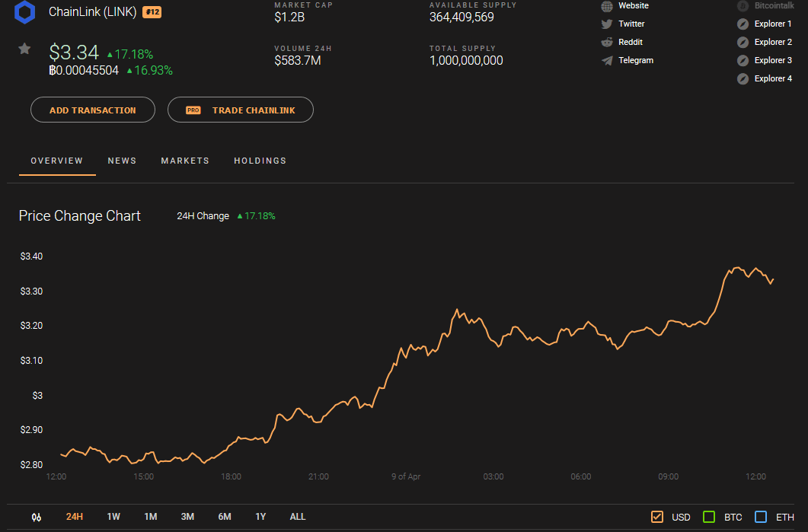
Task: Switch chart type with the candlestick icon
Action: click(36, 517)
